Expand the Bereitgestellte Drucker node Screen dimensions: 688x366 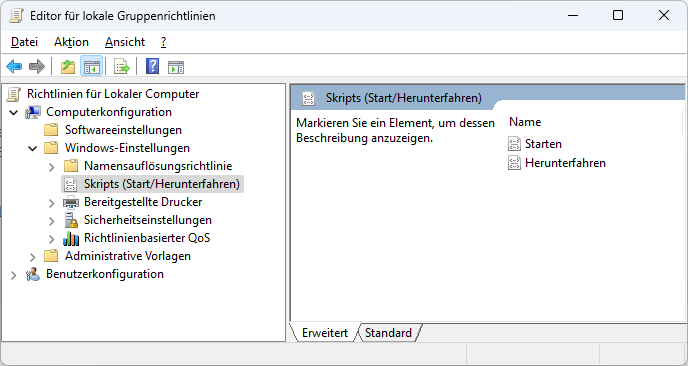[x=51, y=203]
